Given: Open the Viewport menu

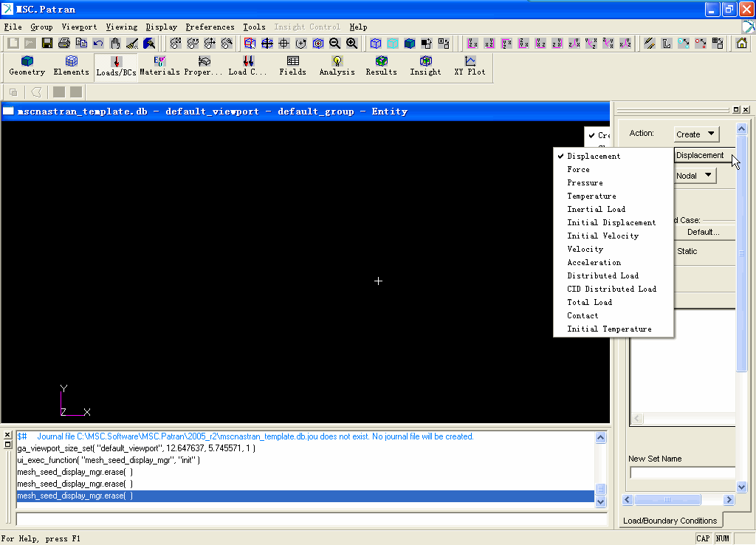Looking at the screenshot, I should [79, 27].
